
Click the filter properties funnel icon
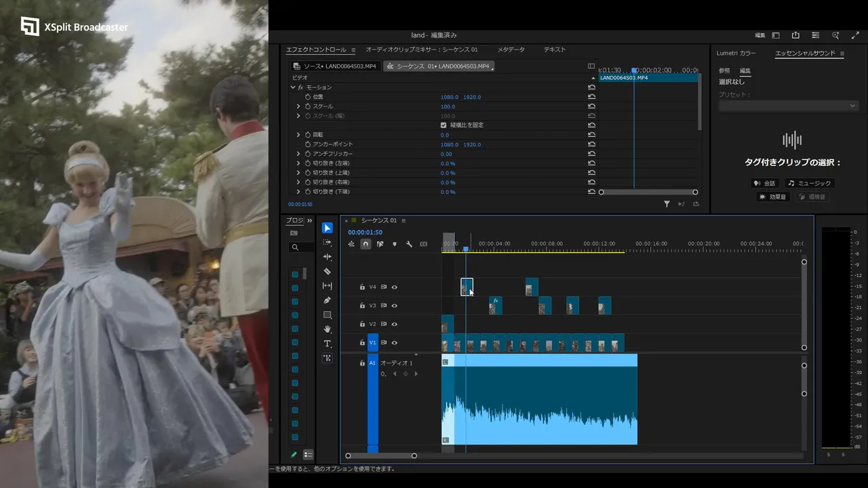tap(667, 204)
